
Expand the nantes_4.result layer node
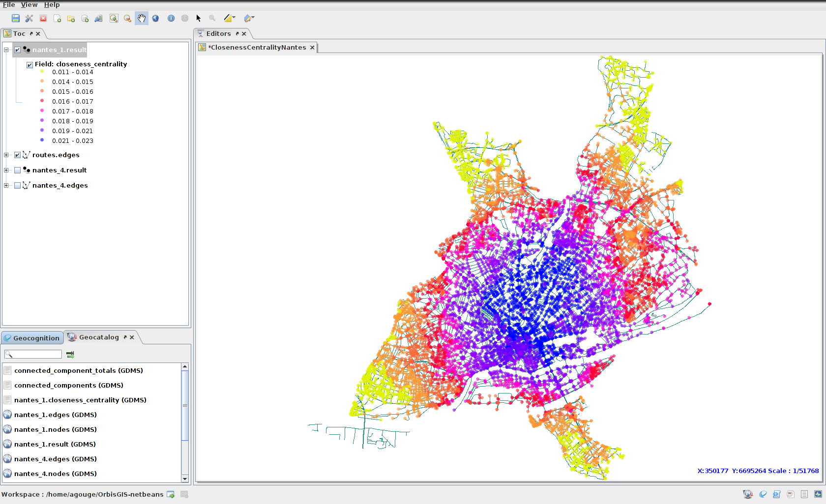6,170
